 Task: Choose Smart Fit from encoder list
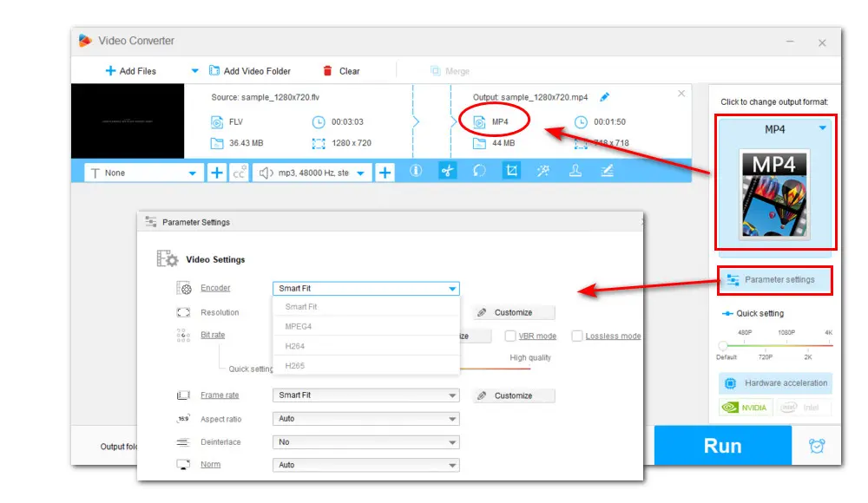pyautogui.click(x=366, y=306)
